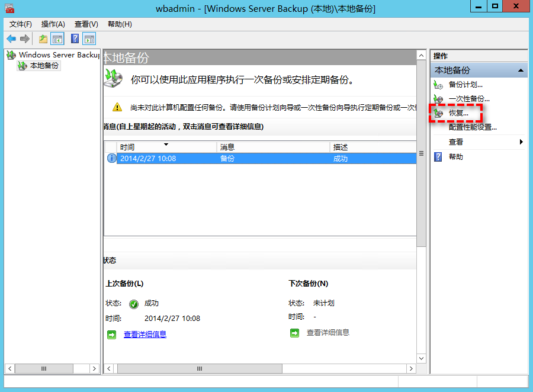The image size is (533, 392).
Task: Open the 文件(F) menu
Action: point(20,24)
